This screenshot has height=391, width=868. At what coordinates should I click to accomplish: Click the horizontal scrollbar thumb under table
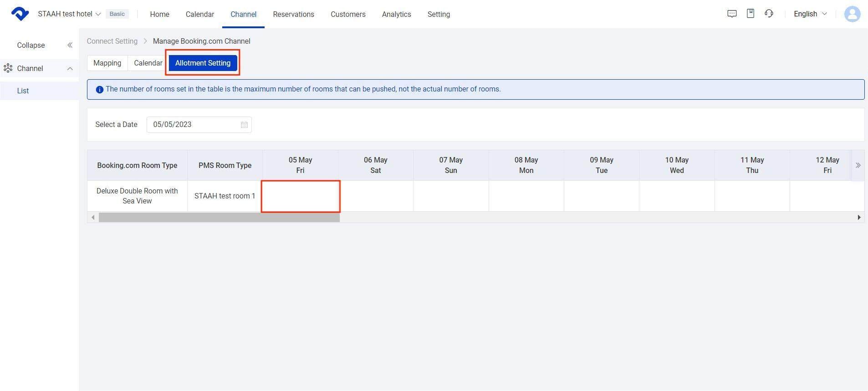219,218
